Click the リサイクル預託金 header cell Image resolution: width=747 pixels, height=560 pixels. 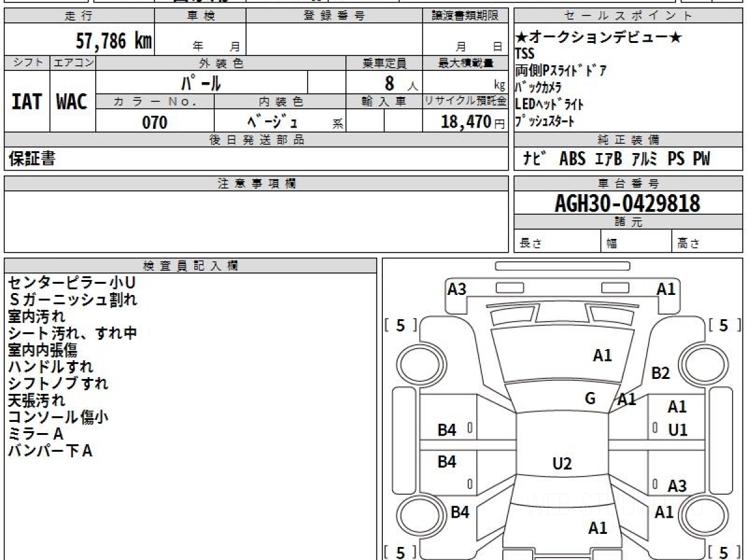[x=465, y=101]
